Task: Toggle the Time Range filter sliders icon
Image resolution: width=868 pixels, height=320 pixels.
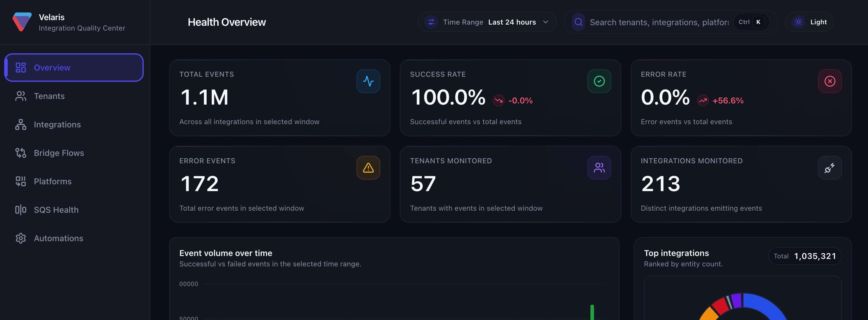Action: (x=431, y=22)
